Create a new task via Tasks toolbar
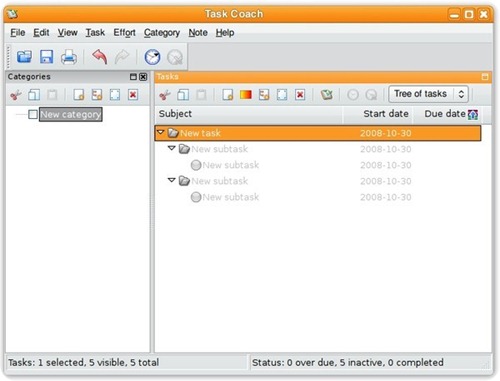The image size is (500, 381). click(x=228, y=95)
